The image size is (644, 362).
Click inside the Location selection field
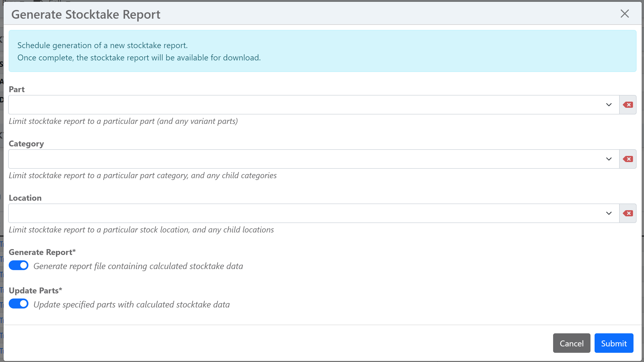(305, 213)
